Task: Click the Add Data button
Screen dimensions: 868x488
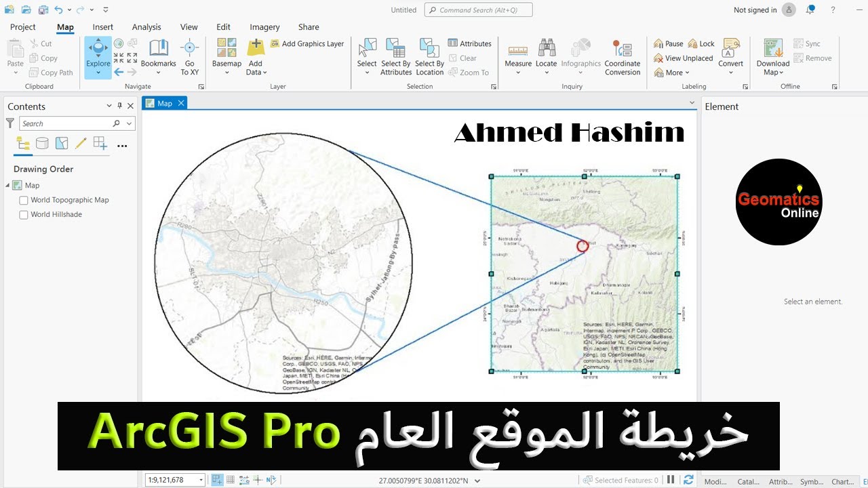Action: [256, 57]
